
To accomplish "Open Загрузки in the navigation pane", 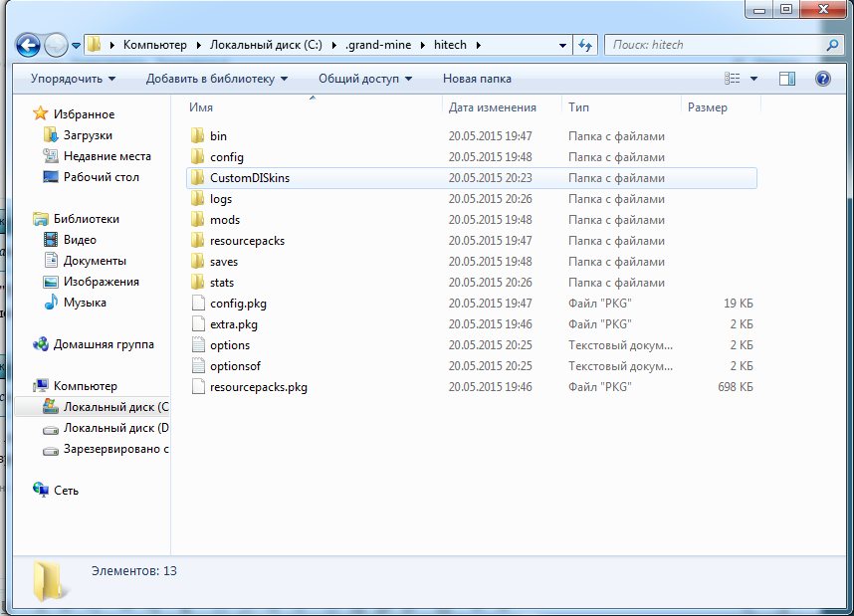I will point(78,135).
